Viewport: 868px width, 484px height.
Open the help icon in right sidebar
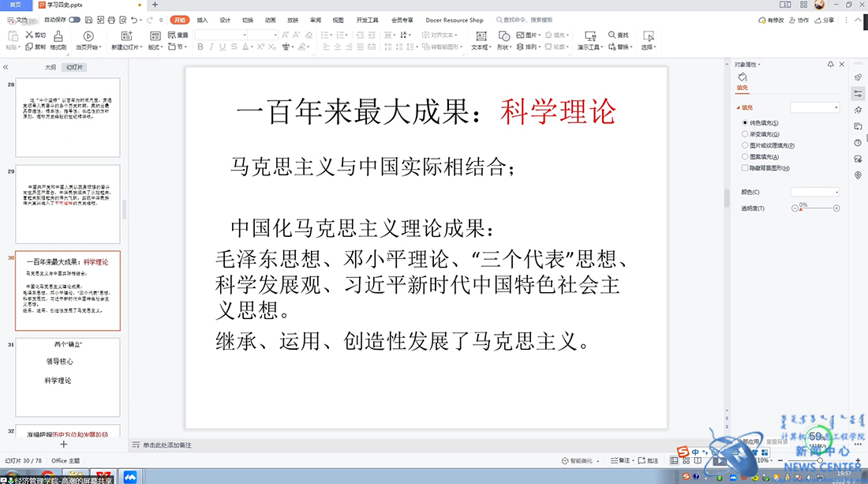coord(858,143)
